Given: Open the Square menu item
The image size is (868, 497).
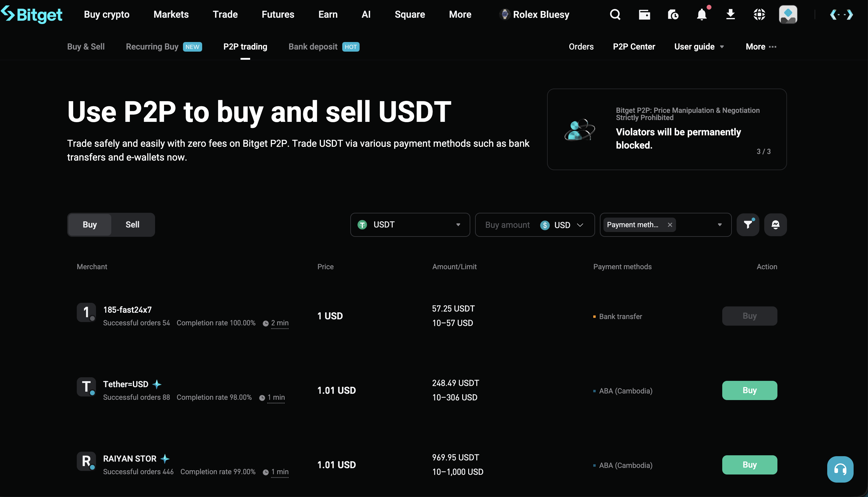Looking at the screenshot, I should pyautogui.click(x=410, y=14).
